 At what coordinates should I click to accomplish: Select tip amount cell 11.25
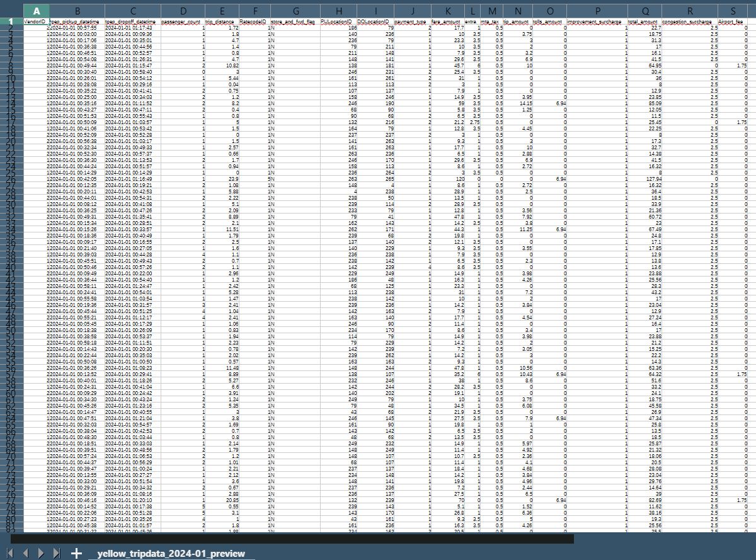click(x=518, y=230)
